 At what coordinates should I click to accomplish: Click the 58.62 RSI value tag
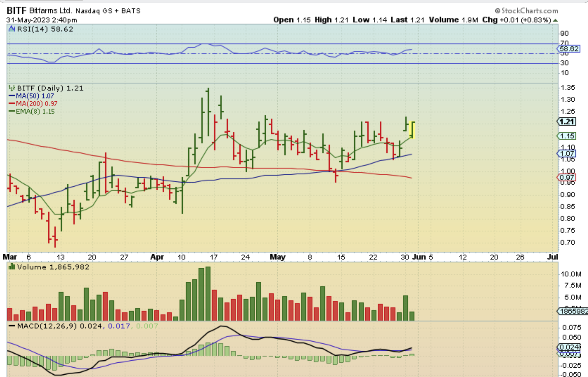(569, 49)
